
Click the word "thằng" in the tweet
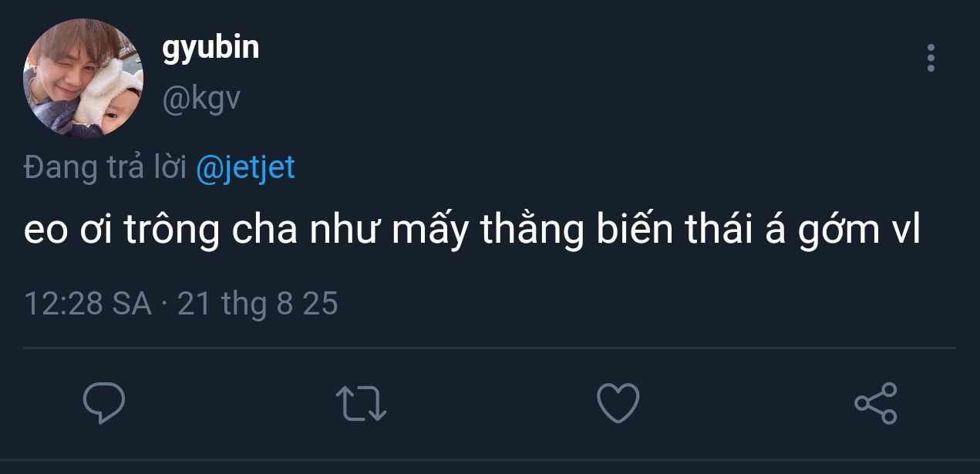532,233
